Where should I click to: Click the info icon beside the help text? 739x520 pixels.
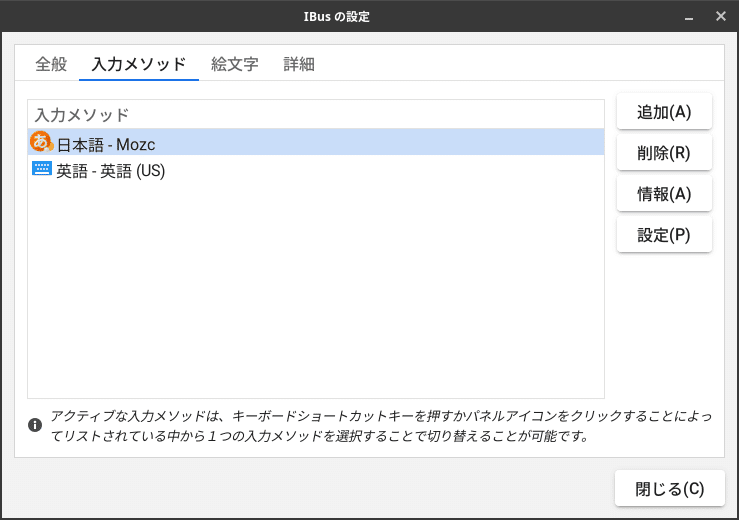point(35,425)
